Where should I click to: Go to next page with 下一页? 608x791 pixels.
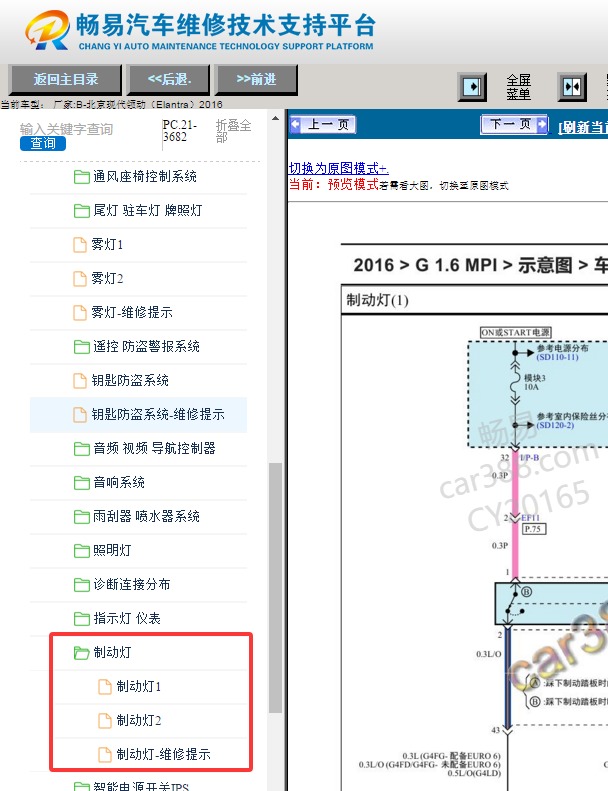tap(515, 124)
